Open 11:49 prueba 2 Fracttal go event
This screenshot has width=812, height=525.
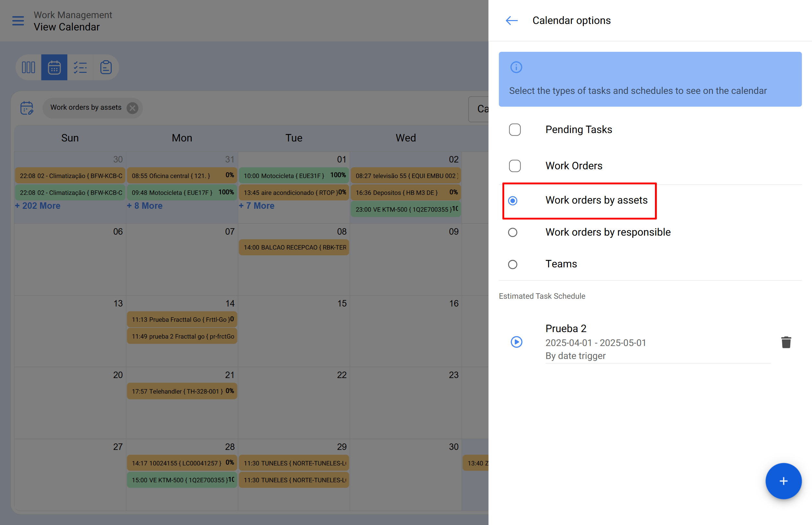click(182, 336)
